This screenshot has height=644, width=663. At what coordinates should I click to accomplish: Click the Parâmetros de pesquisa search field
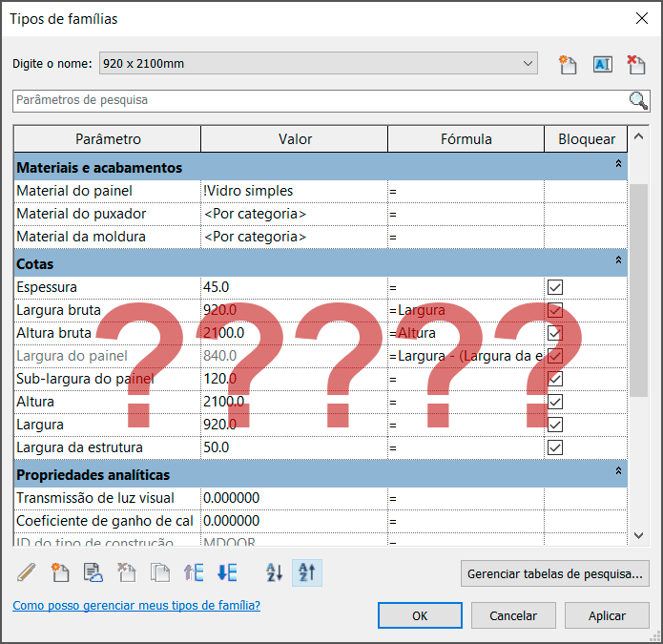[x=320, y=100]
